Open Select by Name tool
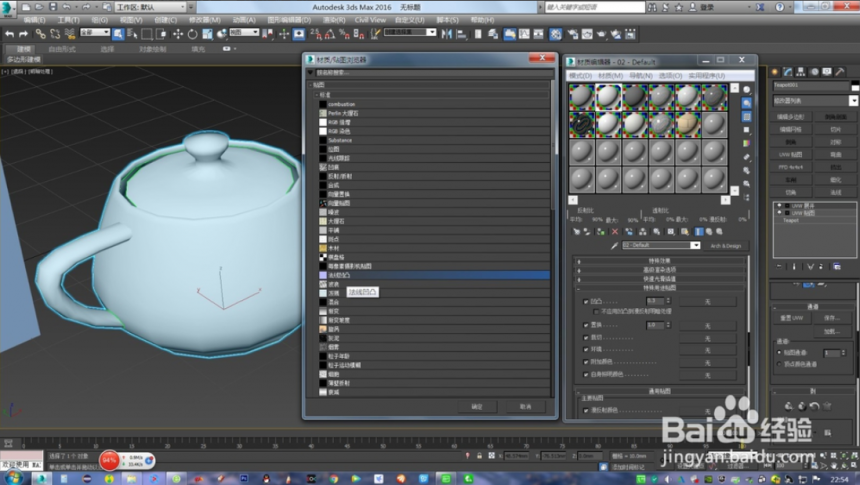 132,34
